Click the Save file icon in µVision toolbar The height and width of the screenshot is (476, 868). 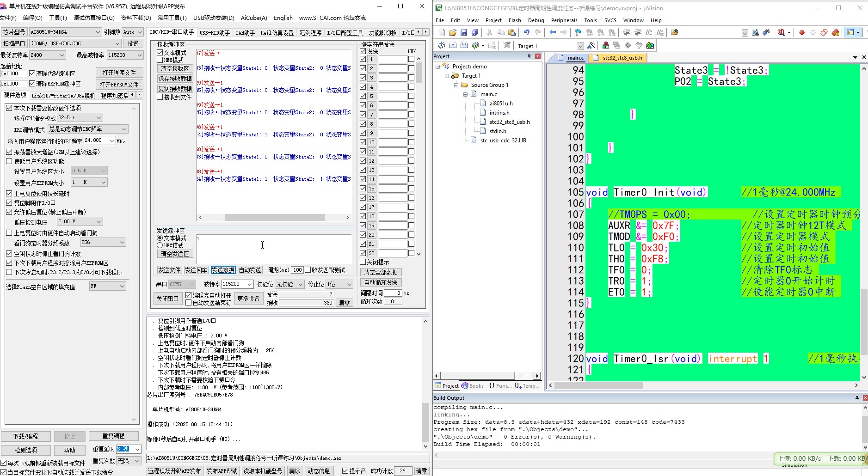point(464,32)
